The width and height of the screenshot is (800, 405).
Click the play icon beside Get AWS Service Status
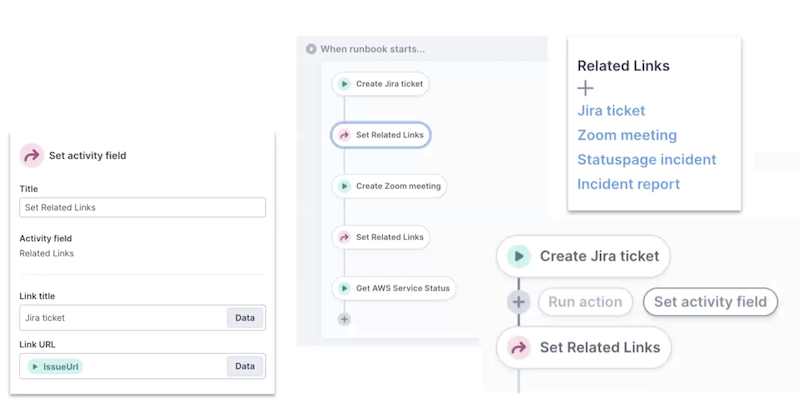click(344, 288)
